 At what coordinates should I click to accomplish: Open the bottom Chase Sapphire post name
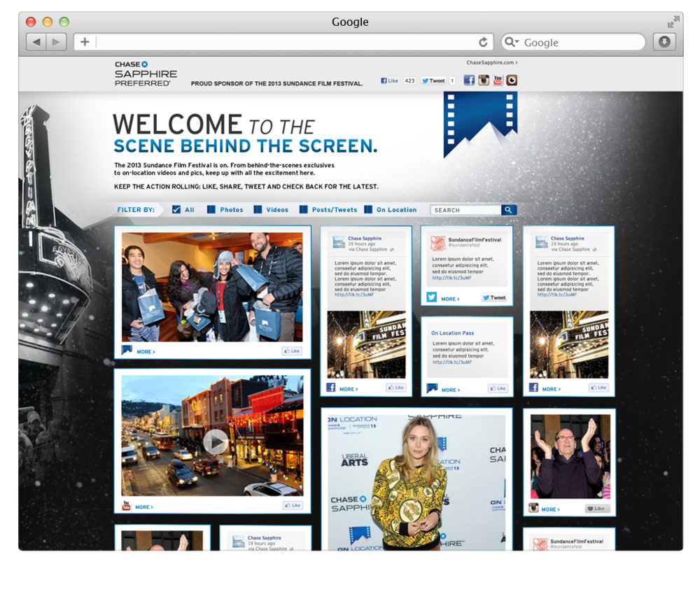pos(265,538)
